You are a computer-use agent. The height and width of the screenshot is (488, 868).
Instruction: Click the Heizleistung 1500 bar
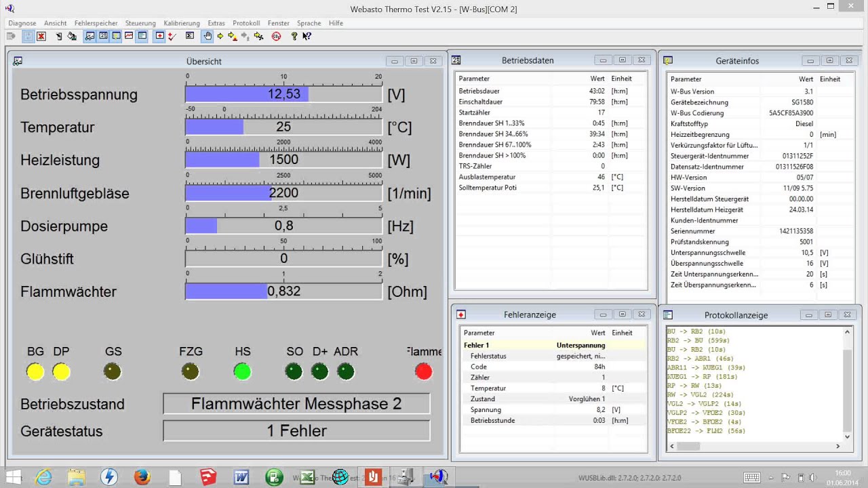(x=283, y=160)
